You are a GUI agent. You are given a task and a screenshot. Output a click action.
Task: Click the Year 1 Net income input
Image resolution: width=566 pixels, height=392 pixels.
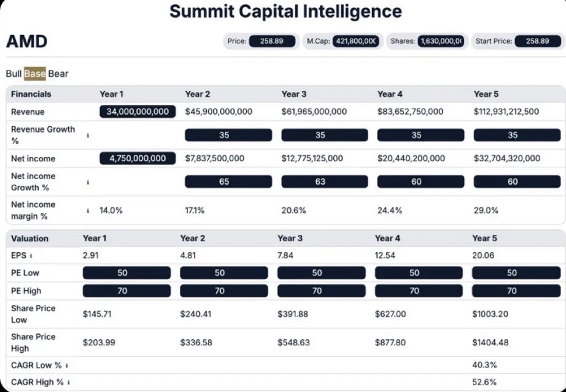138,158
